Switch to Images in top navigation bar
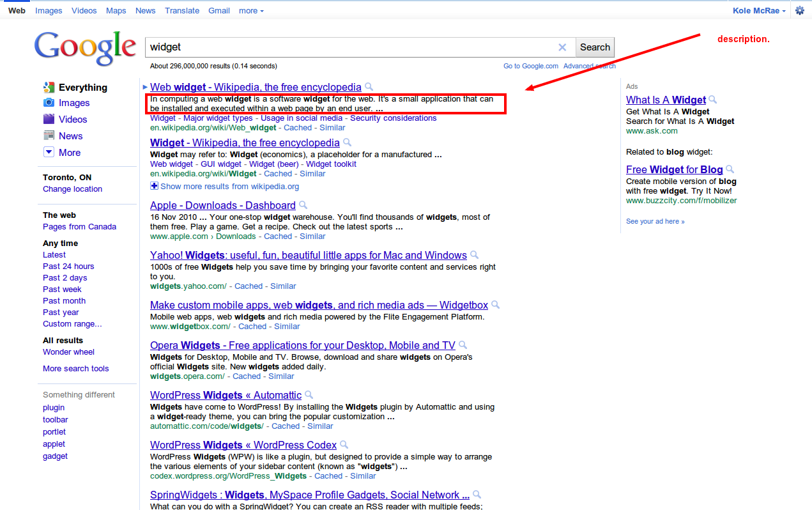The height and width of the screenshot is (510, 812). [x=49, y=10]
